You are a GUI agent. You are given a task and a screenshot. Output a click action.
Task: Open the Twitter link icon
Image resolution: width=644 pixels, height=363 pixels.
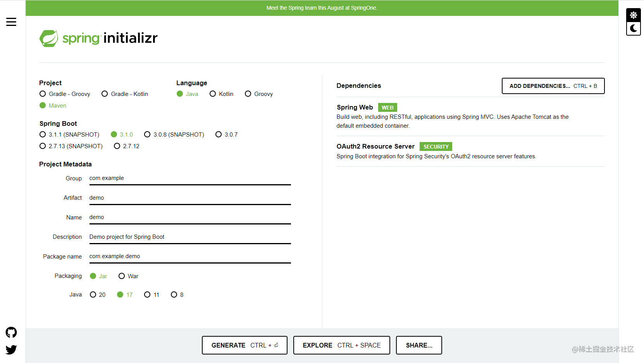tap(11, 349)
